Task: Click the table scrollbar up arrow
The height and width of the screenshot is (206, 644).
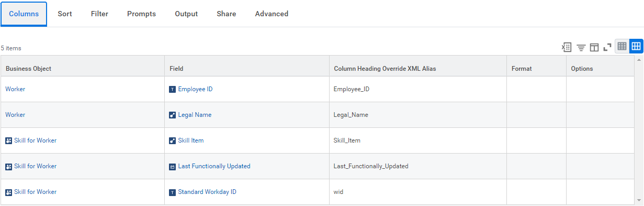Action: 639,60
